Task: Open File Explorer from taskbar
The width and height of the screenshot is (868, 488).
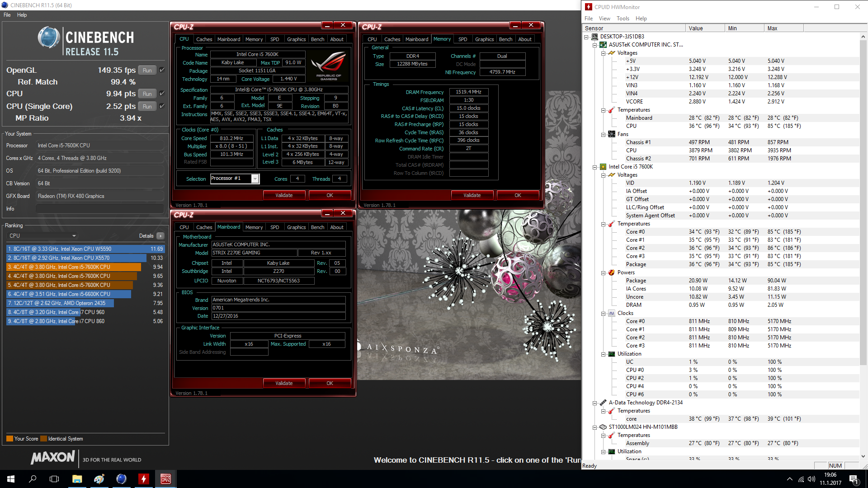Action: 77,479
